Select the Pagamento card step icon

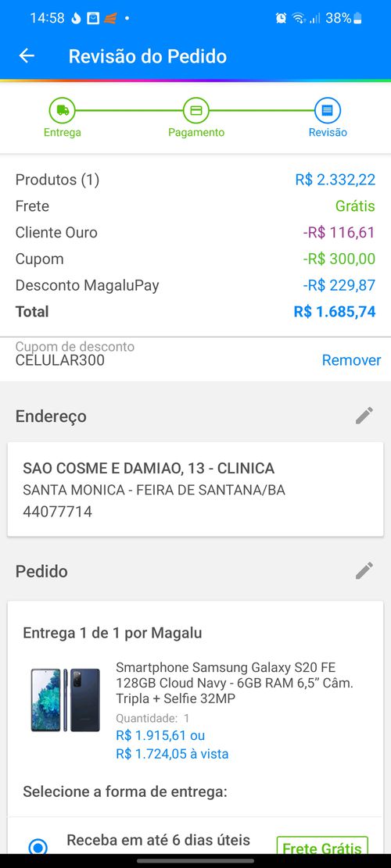(196, 110)
